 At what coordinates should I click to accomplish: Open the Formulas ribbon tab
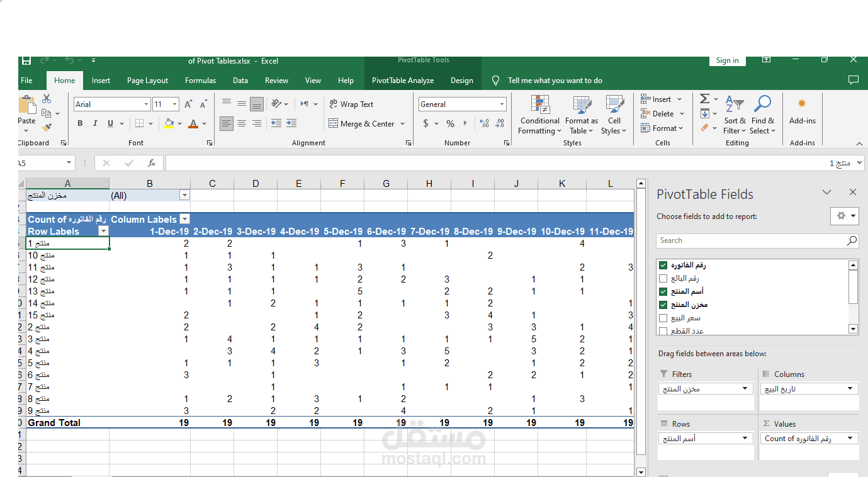tap(200, 81)
